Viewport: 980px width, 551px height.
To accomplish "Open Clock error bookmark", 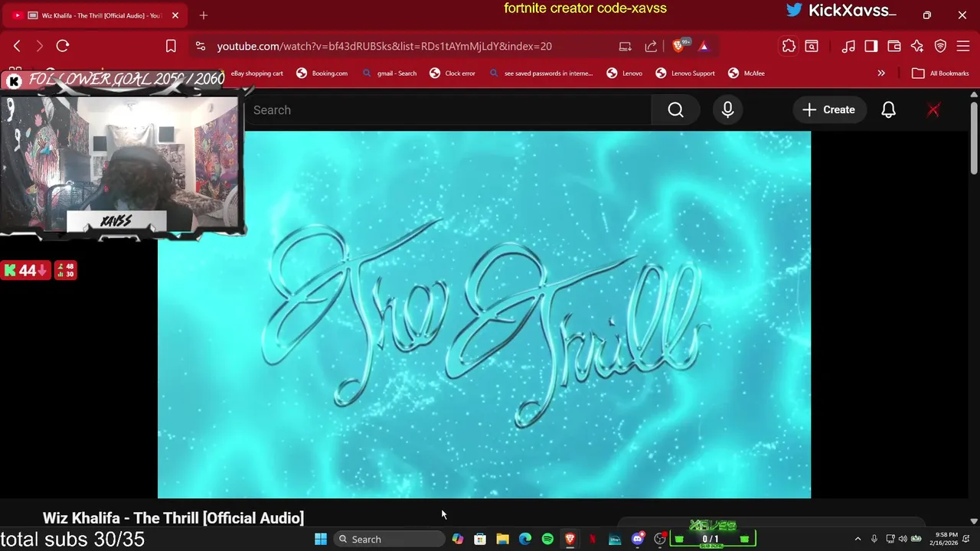I will (452, 73).
